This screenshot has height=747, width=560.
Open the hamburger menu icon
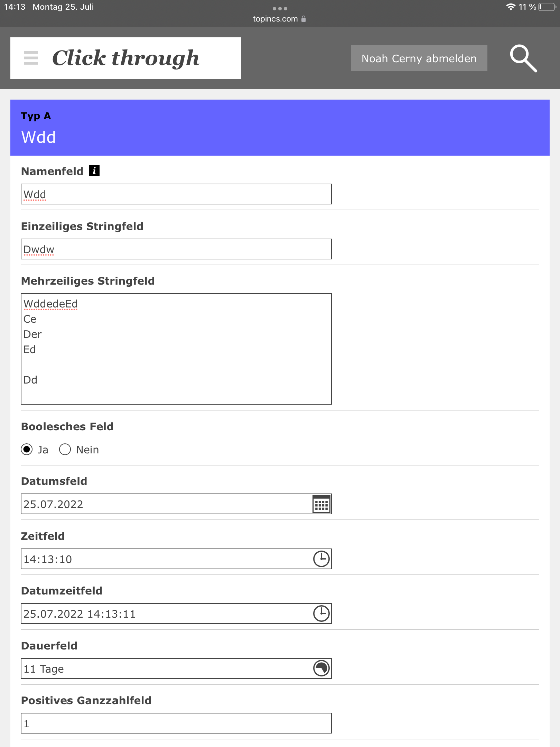[31, 58]
